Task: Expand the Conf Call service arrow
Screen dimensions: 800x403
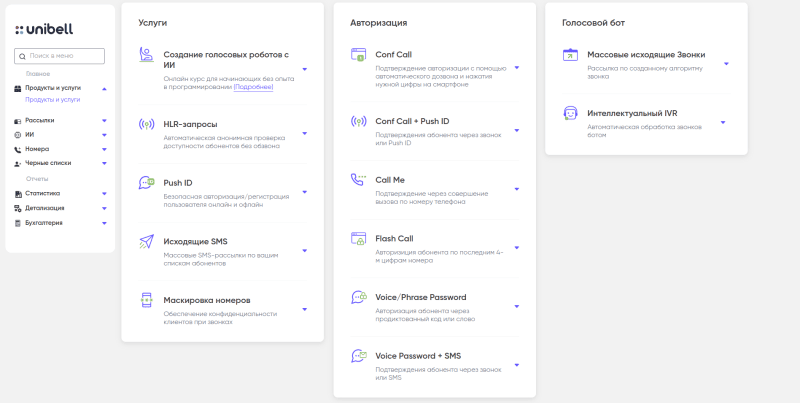Action: [x=516, y=69]
